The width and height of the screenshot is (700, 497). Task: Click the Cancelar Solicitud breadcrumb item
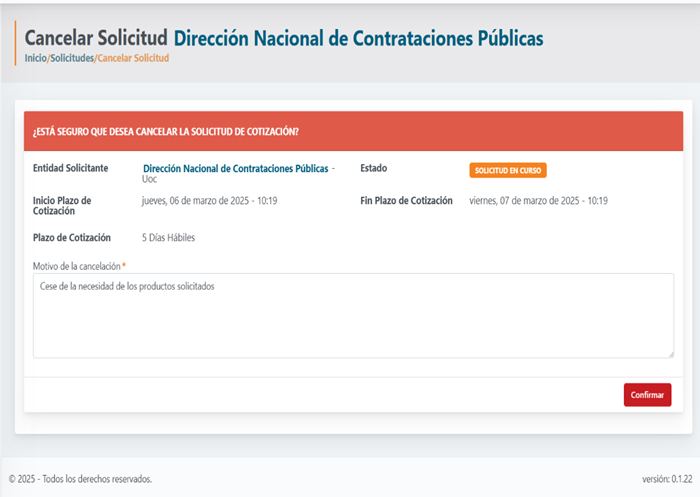tap(133, 58)
